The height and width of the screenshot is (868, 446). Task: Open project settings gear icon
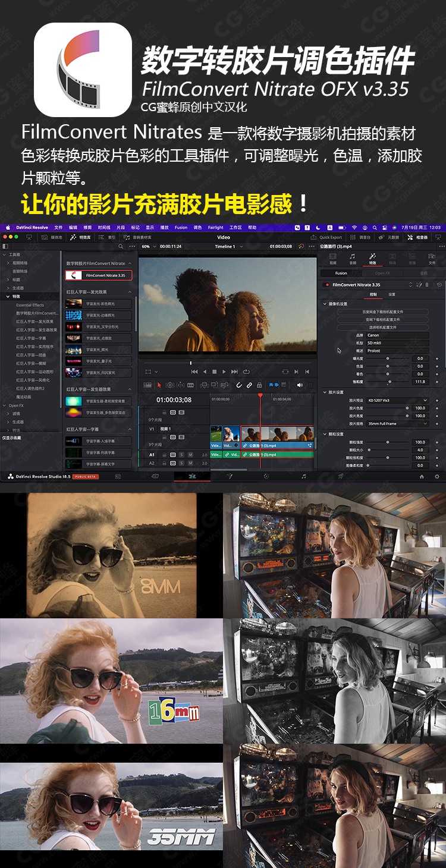[x=437, y=476]
